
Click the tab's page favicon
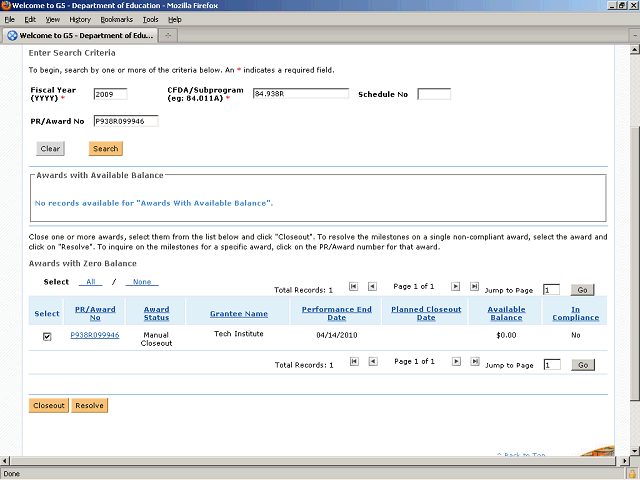tap(12, 36)
